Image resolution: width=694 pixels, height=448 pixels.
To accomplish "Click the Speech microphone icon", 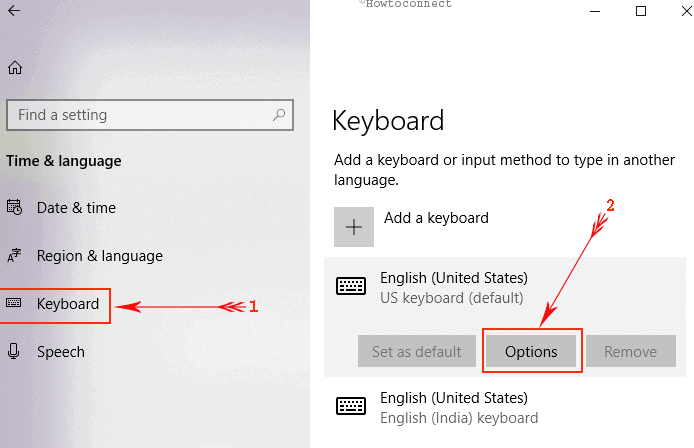I will tap(14, 351).
